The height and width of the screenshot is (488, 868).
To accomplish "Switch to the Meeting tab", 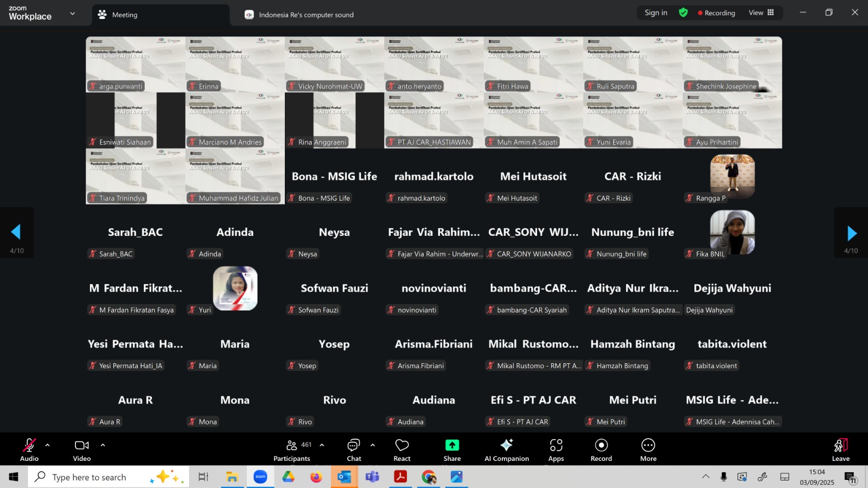I will tap(125, 15).
